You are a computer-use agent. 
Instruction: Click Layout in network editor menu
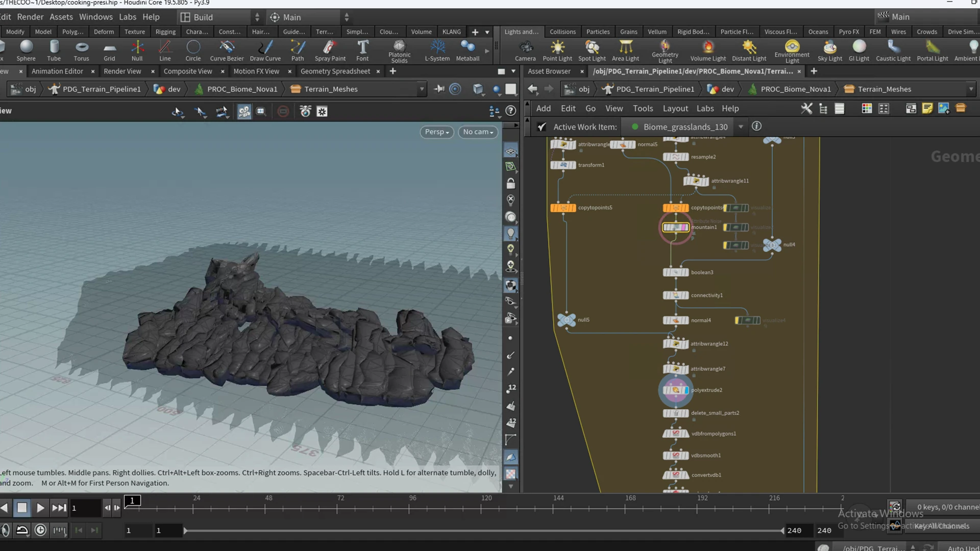(x=675, y=109)
